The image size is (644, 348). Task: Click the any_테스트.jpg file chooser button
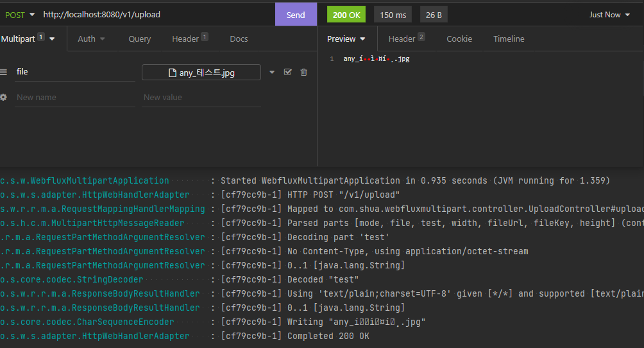click(201, 73)
